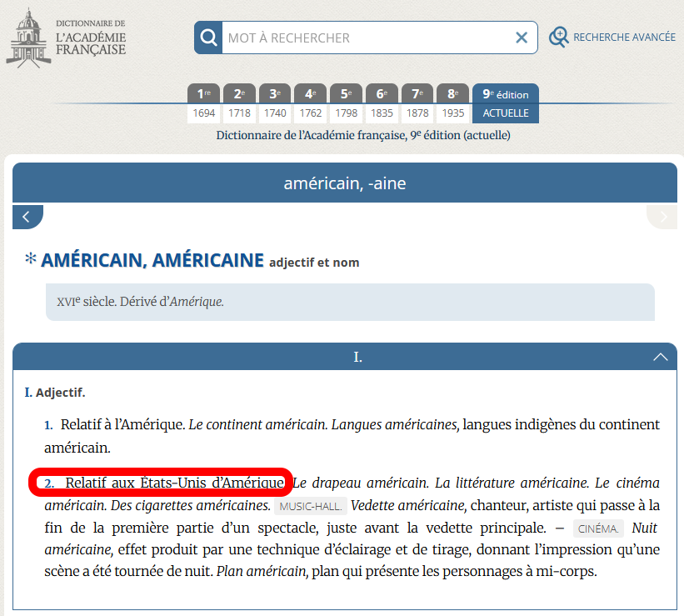Switch to the 2e edition (1718) tab
The width and height of the screenshot is (684, 616).
pyautogui.click(x=239, y=103)
